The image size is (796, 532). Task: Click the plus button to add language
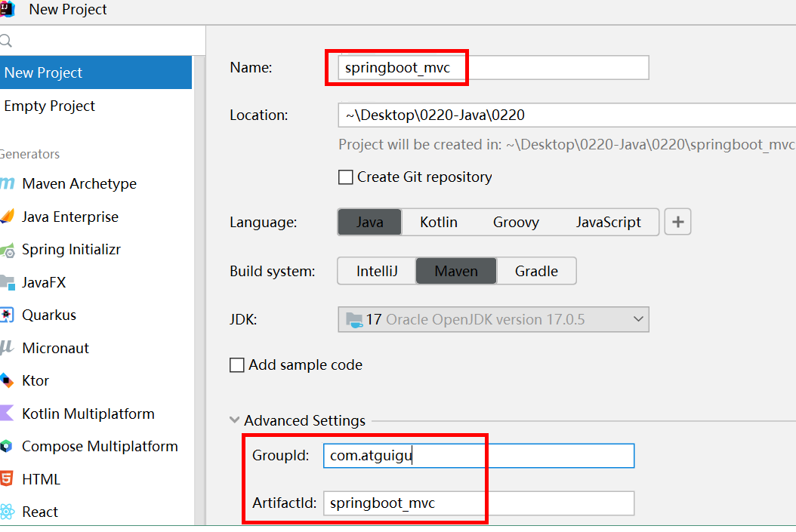coord(677,223)
